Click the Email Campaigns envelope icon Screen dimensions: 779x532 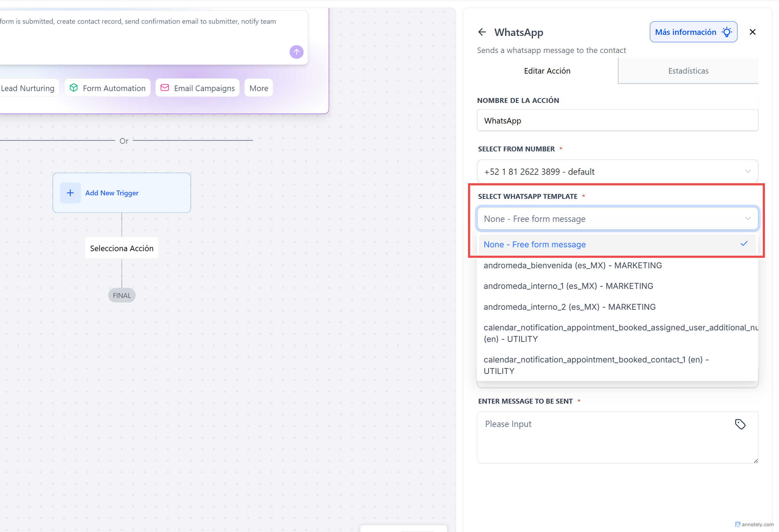(165, 88)
